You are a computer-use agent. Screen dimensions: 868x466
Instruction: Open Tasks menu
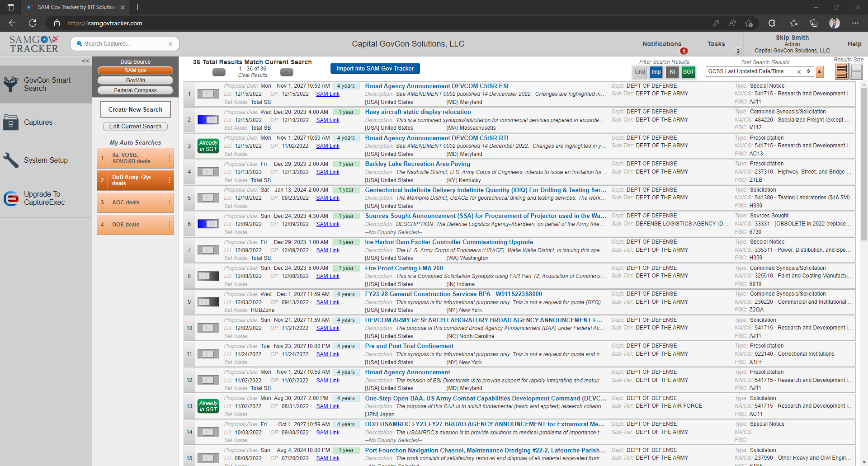click(716, 44)
